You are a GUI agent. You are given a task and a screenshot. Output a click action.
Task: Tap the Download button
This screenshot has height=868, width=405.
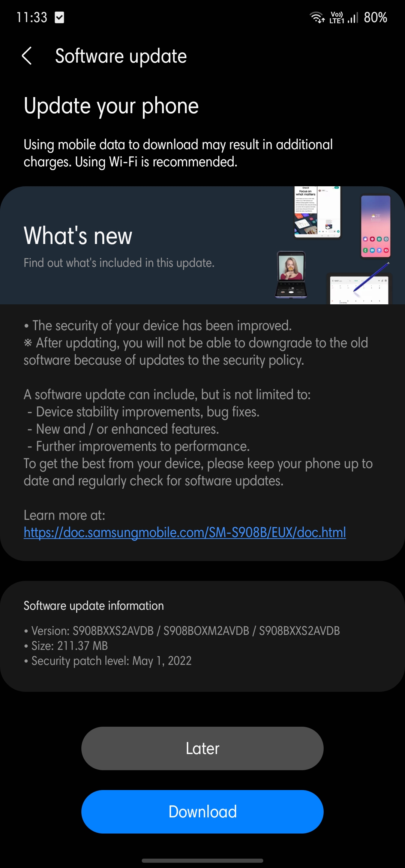tap(202, 812)
